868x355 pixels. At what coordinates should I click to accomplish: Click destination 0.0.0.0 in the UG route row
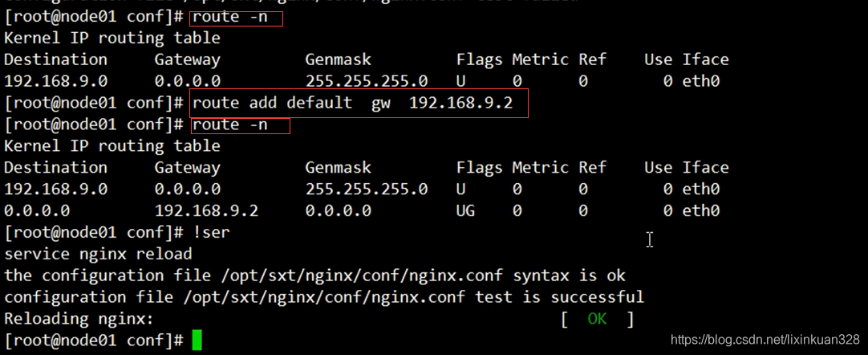[x=37, y=211]
